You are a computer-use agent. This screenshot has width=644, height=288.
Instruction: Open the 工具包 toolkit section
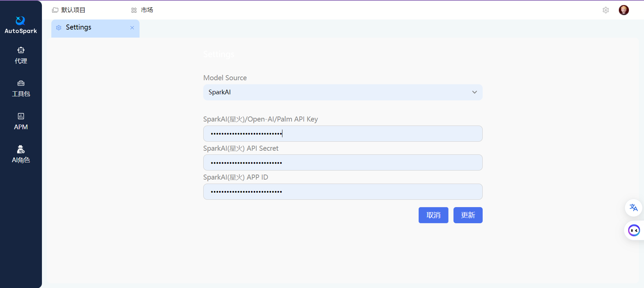pos(21,89)
